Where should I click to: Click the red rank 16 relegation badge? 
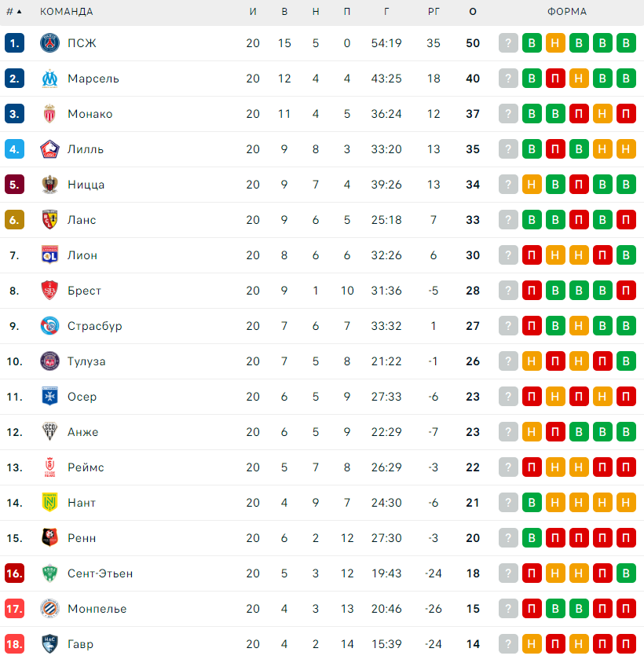pyautogui.click(x=14, y=573)
